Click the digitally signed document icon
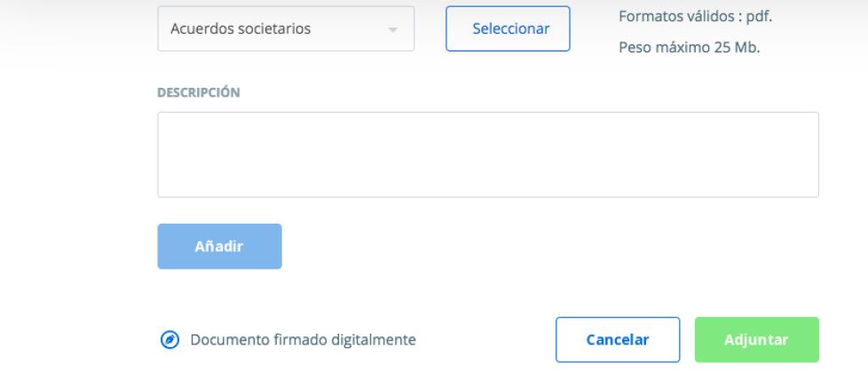Viewport: 868px width, 386px height. click(x=169, y=340)
